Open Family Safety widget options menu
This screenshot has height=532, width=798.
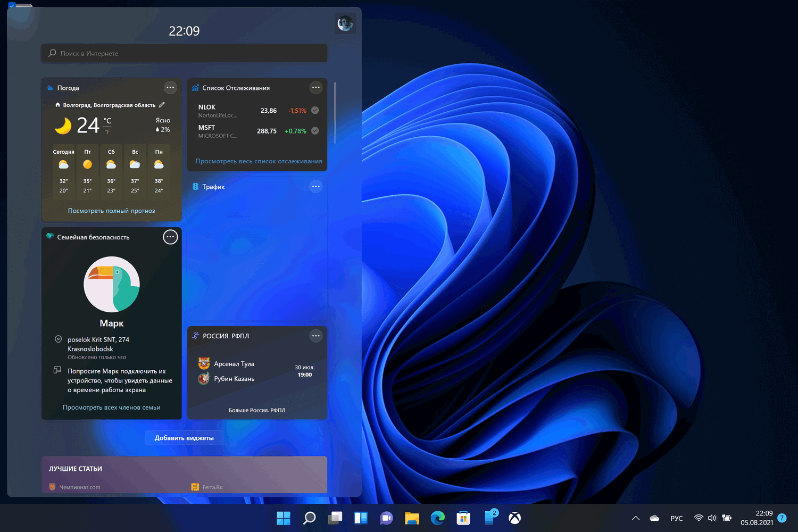pos(170,237)
